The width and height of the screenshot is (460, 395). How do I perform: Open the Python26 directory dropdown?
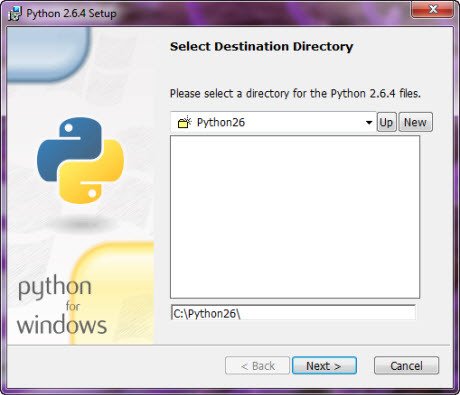pos(273,122)
